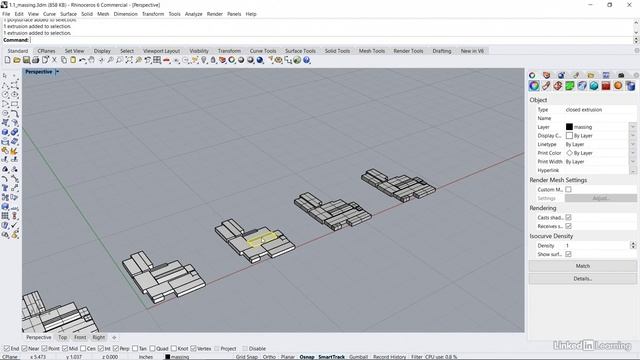Click the Zoom Extents icon
640x360 pixels.
[x=129, y=60]
